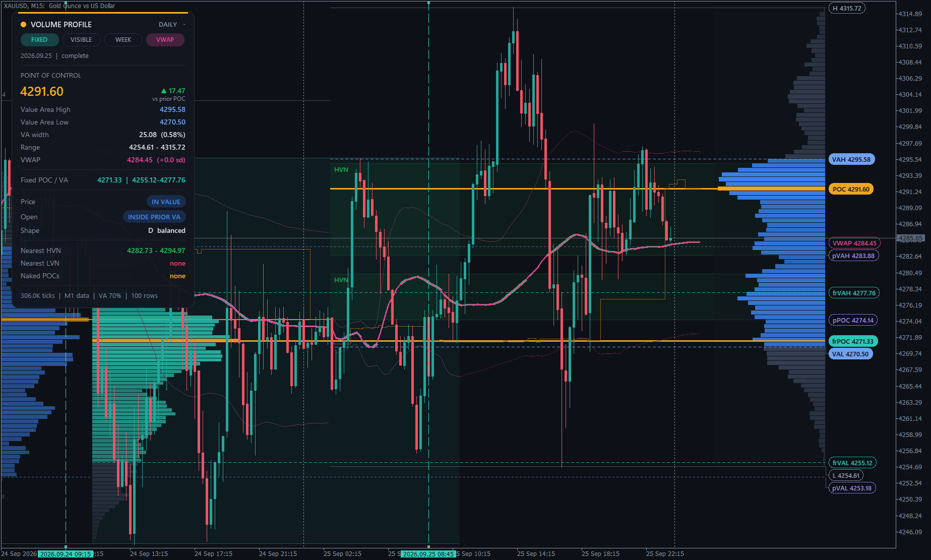Image resolution: width=931 pixels, height=560 pixels.
Task: Toggle the VWAP overlay button
Action: click(165, 40)
